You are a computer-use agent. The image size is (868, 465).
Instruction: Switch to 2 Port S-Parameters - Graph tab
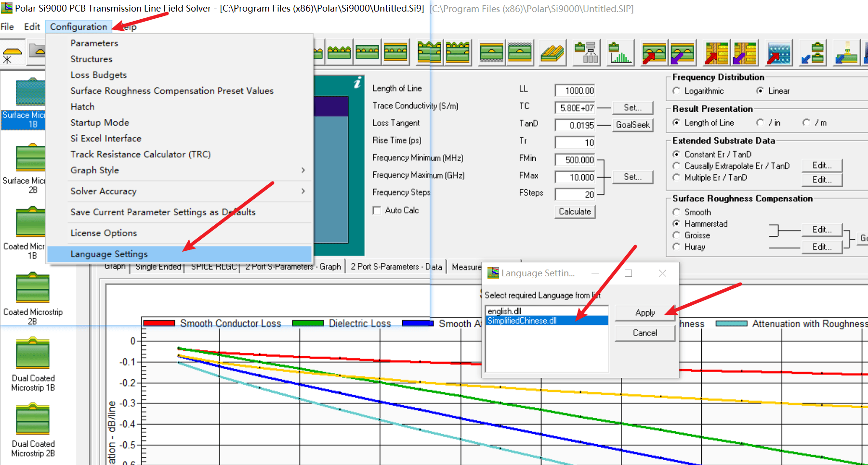(293, 267)
